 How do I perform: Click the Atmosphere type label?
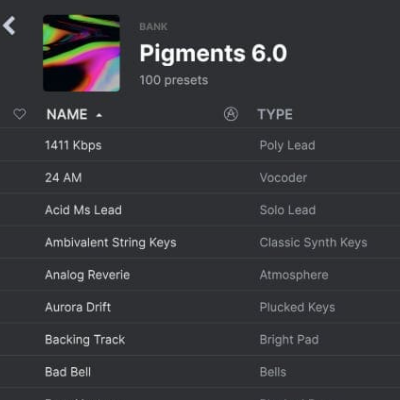(294, 275)
